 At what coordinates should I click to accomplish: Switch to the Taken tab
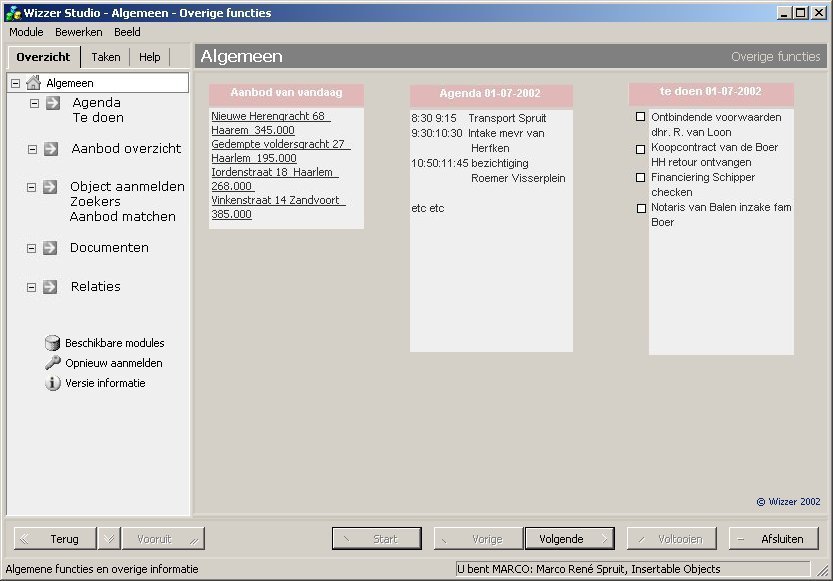coord(105,57)
